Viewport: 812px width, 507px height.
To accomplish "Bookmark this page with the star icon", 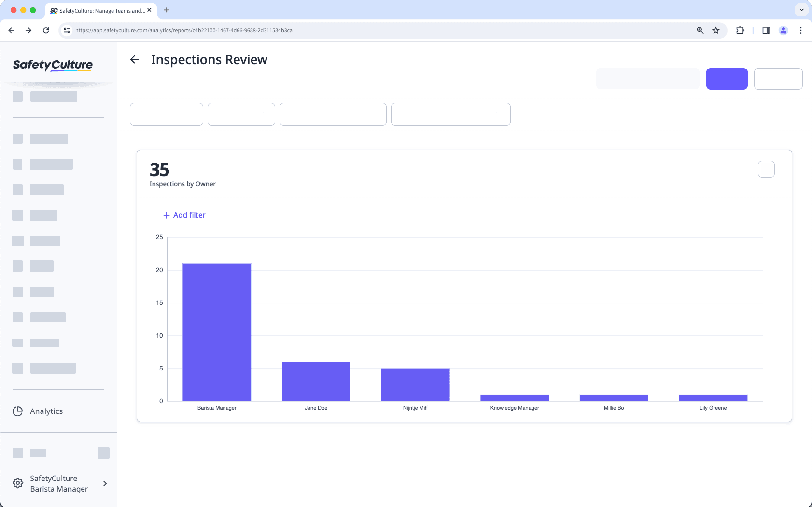I will click(715, 30).
